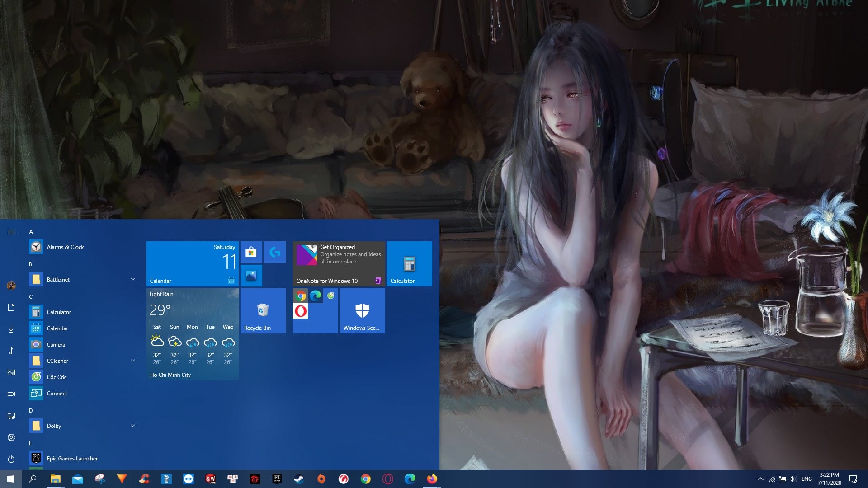This screenshot has height=488, width=868.
Task: Launch Cốc Cốc from the app list
Action: [x=83, y=377]
